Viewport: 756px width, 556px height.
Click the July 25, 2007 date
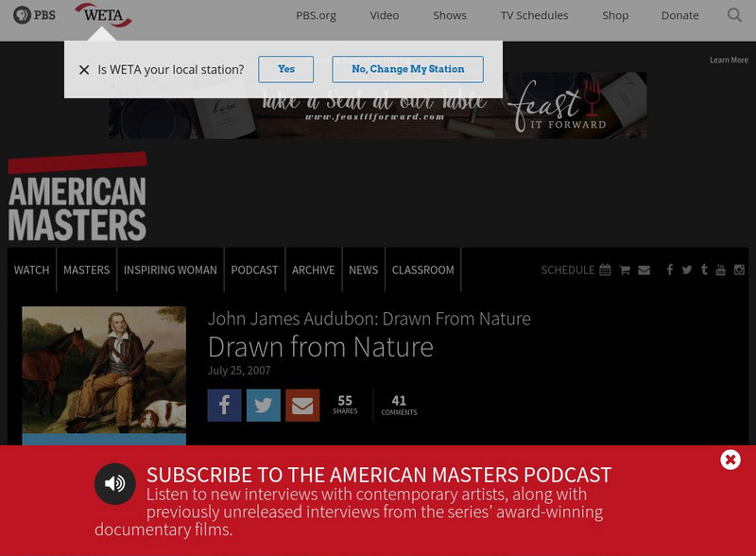point(239,371)
